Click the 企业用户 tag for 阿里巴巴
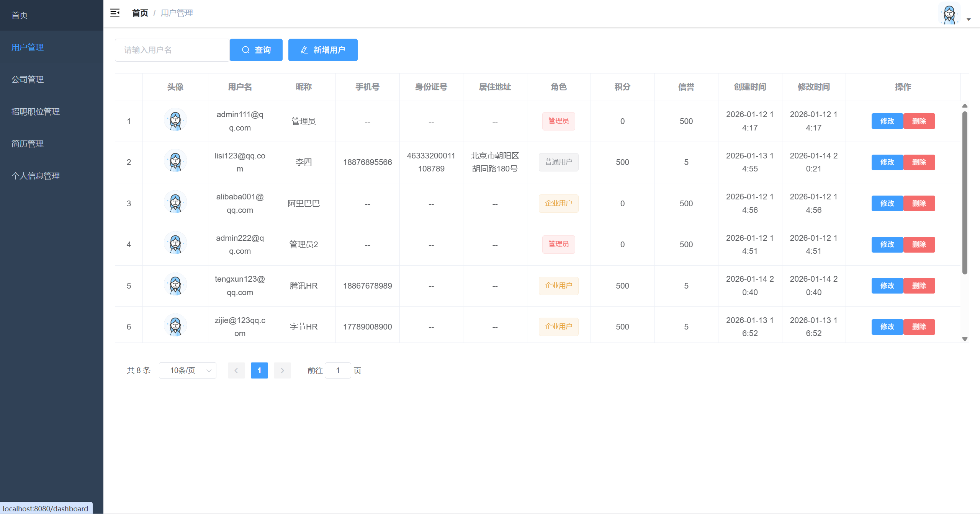The width and height of the screenshot is (980, 514). tap(558, 203)
